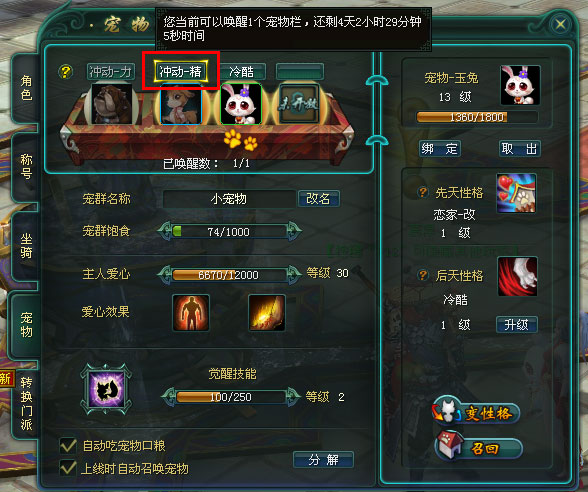Switch to the 坐骑 side tab
This screenshot has width=588, height=492.
(26, 246)
